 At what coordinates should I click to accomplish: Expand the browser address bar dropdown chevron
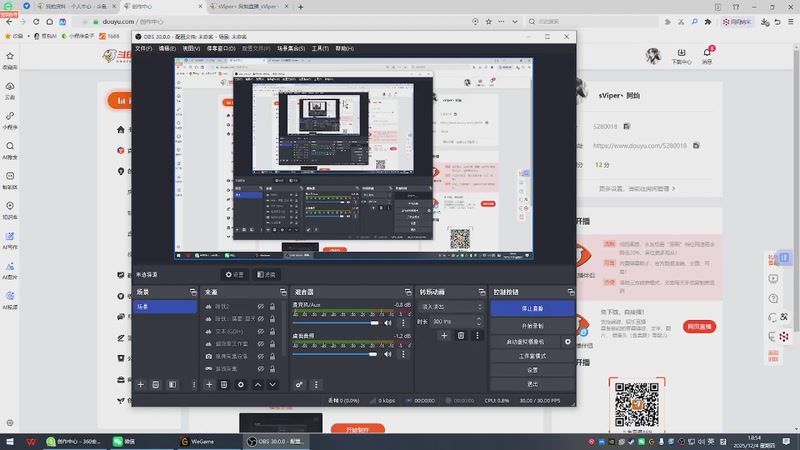click(x=515, y=21)
